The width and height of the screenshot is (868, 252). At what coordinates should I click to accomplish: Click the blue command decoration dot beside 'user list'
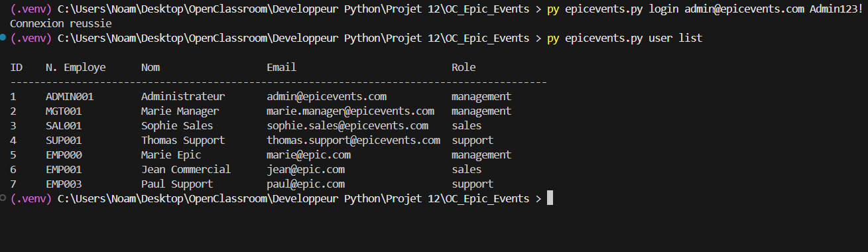tap(3, 38)
